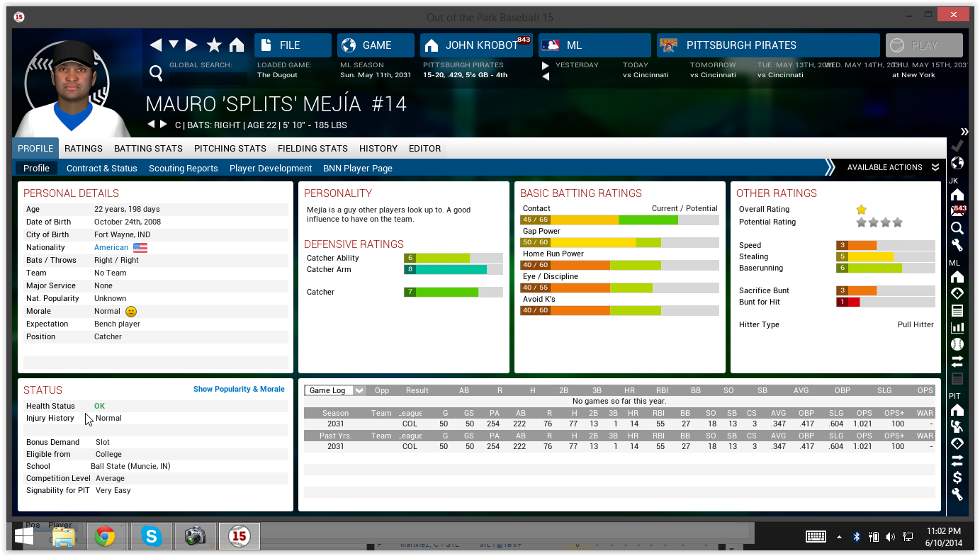Image resolution: width=980 pixels, height=556 pixels.
Task: Switch to the Batting Stats tab
Action: pyautogui.click(x=148, y=149)
